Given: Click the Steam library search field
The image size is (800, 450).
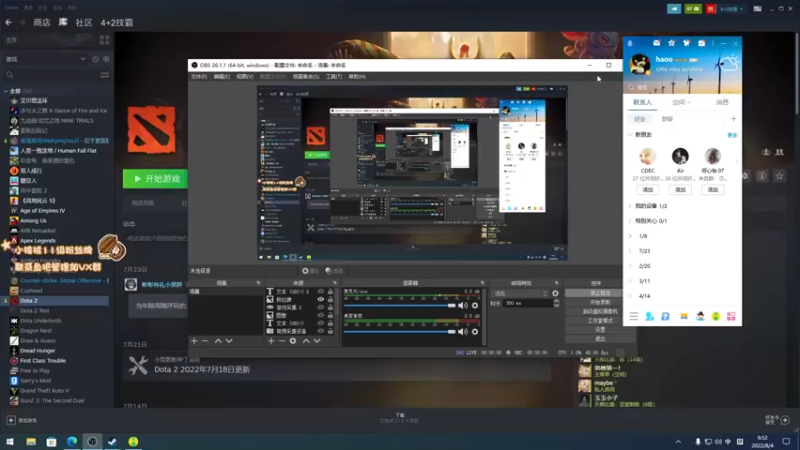Looking at the screenshot, I should pyautogui.click(x=51, y=75).
